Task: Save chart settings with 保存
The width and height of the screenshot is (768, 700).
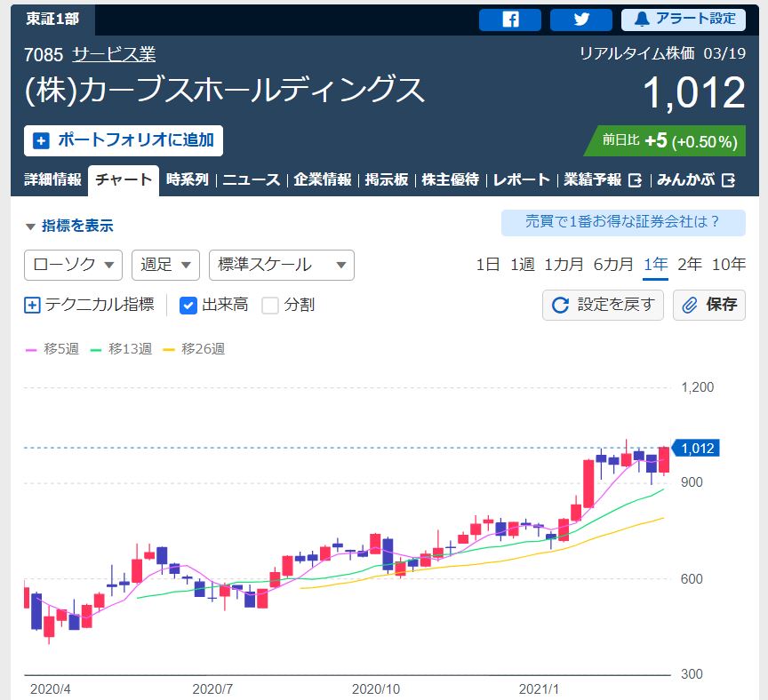Action: point(709,305)
